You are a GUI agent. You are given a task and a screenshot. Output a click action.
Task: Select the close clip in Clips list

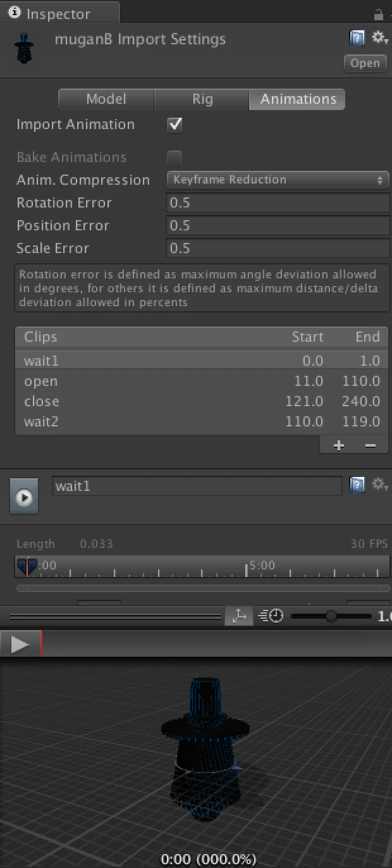202,402
